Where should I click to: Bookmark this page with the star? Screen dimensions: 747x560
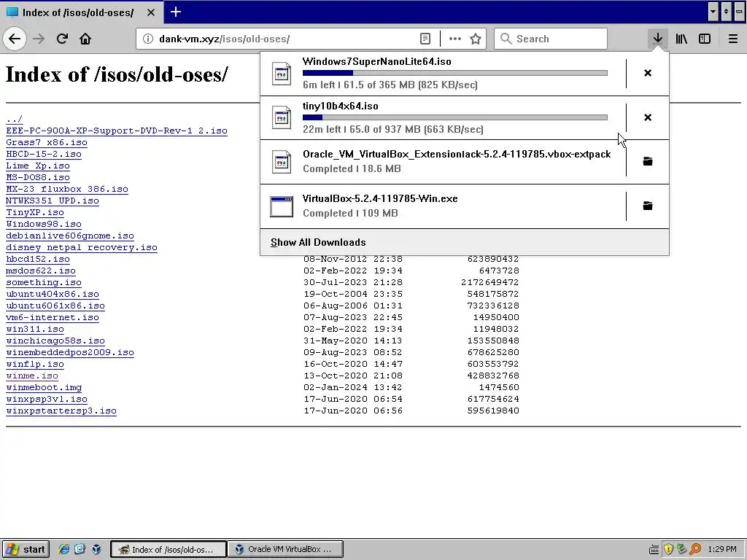pyautogui.click(x=476, y=39)
